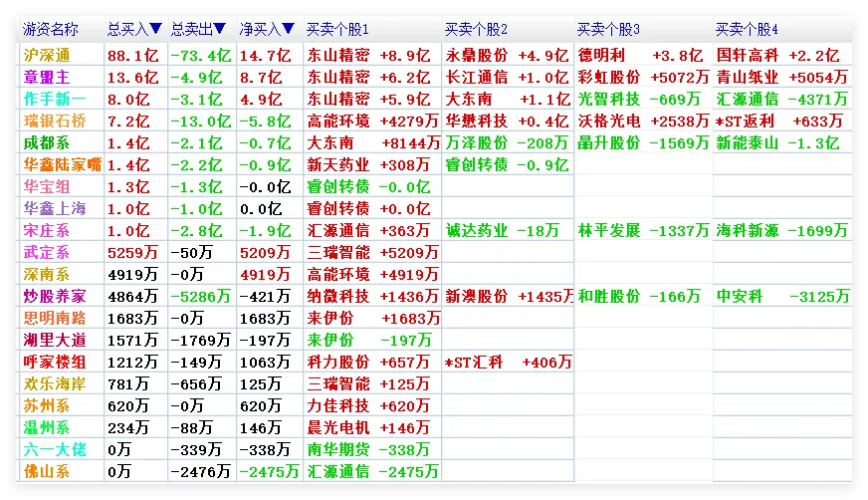Click 彩虹股份 +5072万 cell

coord(643,77)
